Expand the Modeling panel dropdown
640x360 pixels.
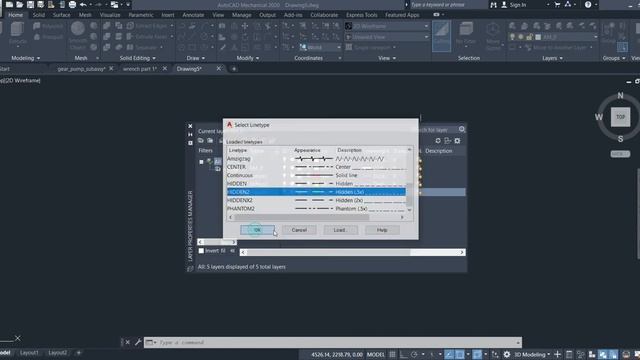tap(25, 58)
